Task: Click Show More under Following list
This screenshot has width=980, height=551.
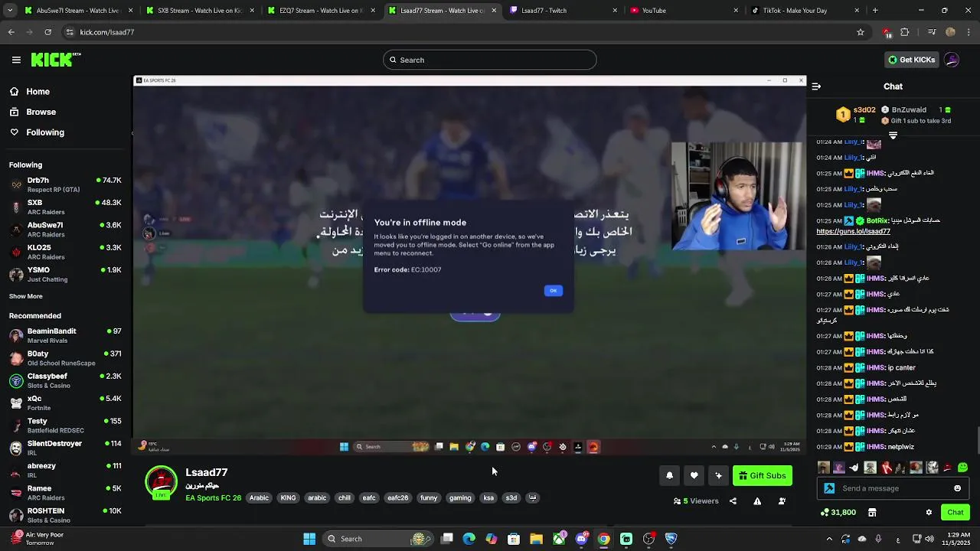Action: [26, 296]
